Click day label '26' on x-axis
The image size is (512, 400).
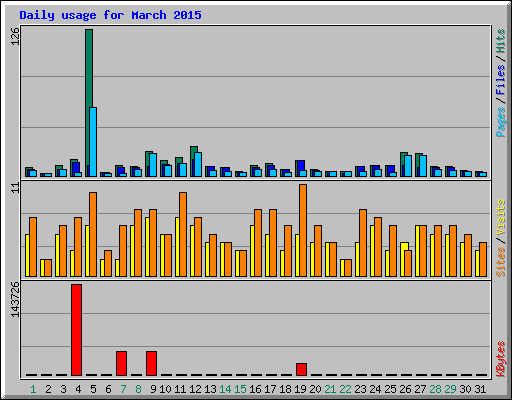point(405,389)
